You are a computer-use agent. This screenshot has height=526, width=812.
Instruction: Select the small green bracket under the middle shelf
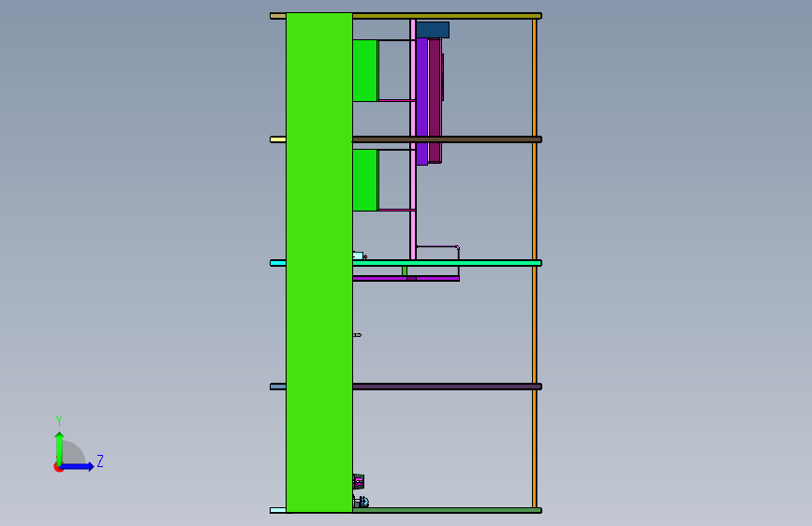pos(405,270)
